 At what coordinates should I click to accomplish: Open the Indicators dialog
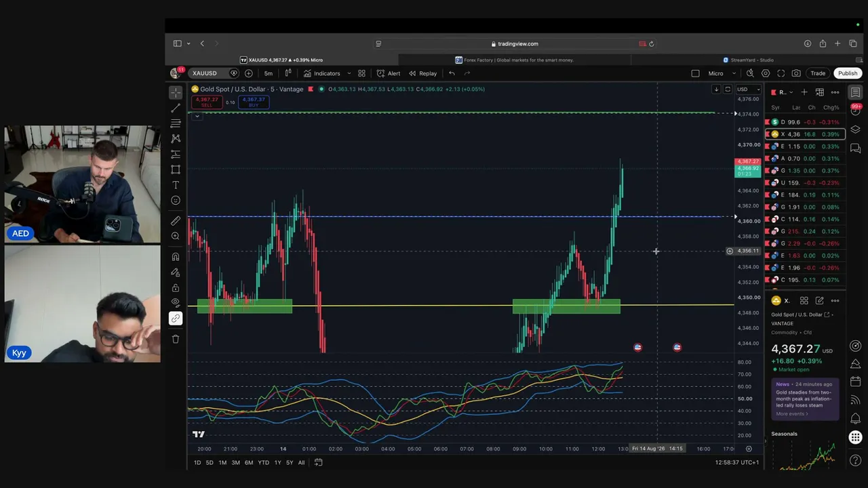(322, 73)
